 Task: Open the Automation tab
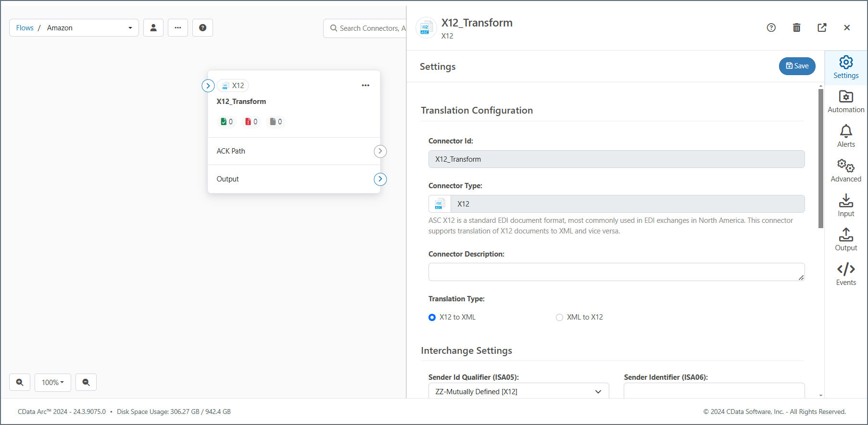pos(845,102)
